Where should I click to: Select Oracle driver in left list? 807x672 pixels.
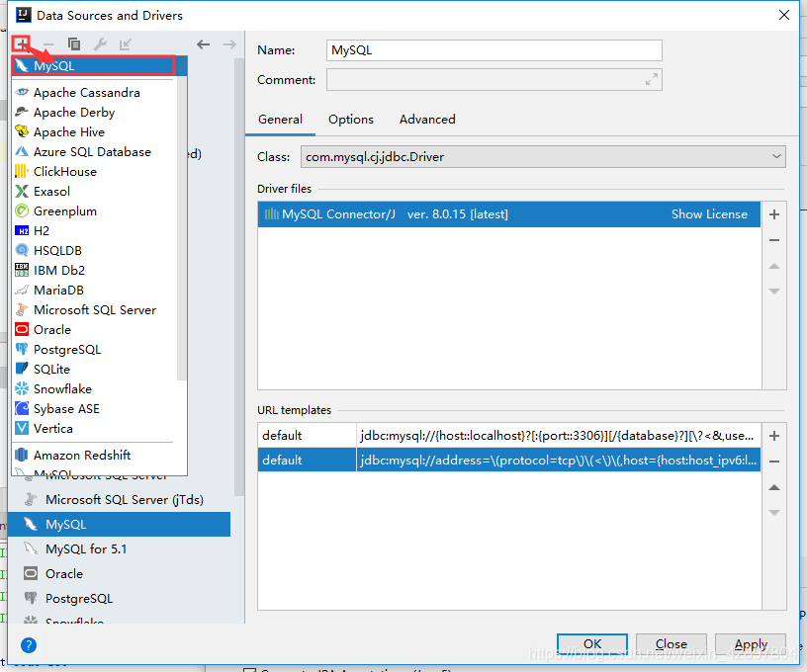click(120, 574)
